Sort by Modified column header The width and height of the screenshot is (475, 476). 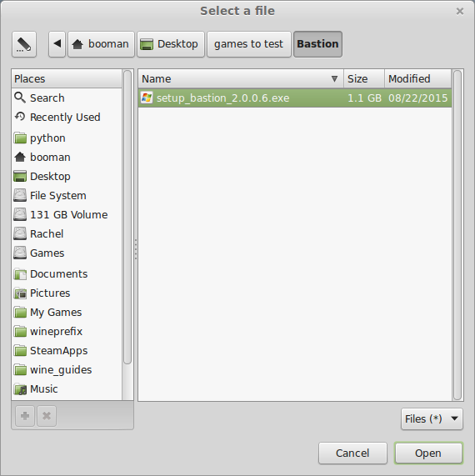(418, 79)
